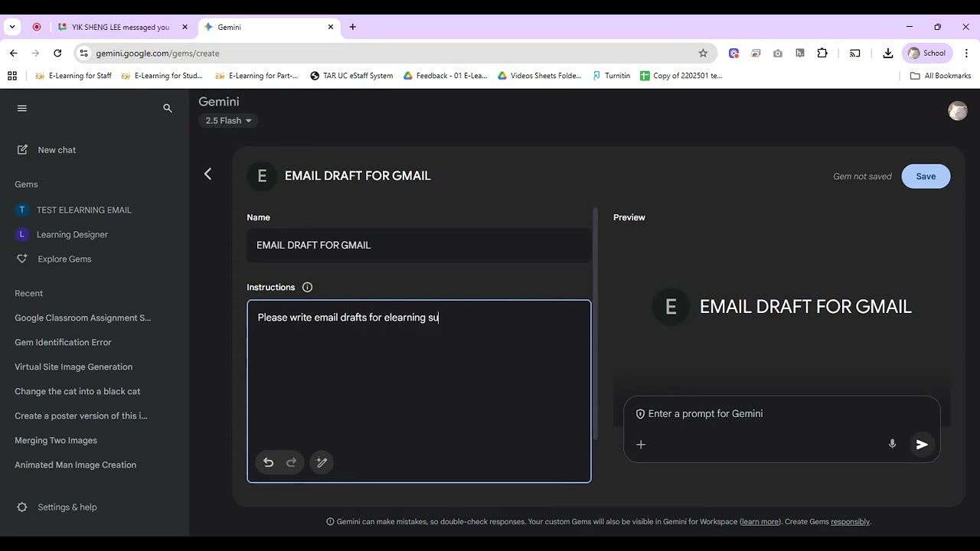Image resolution: width=980 pixels, height=551 pixels.
Task: Open the E-Learning for Stud... bookmark
Action: coord(161,76)
